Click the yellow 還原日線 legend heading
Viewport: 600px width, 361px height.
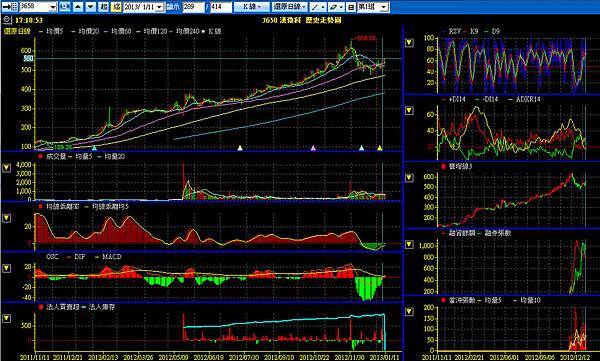(17, 31)
